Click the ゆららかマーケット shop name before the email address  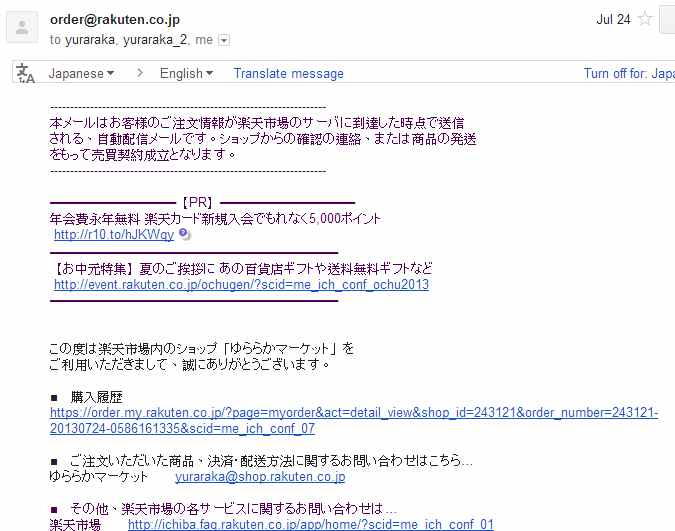point(99,477)
